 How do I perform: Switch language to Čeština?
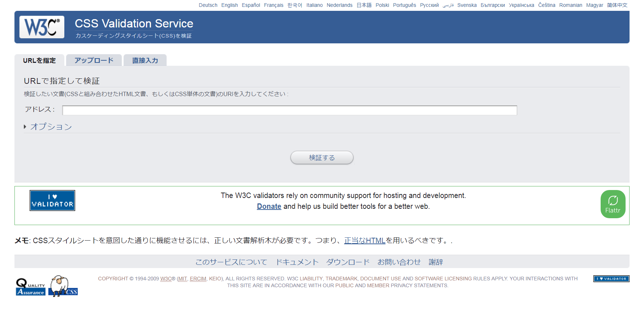coord(547,5)
